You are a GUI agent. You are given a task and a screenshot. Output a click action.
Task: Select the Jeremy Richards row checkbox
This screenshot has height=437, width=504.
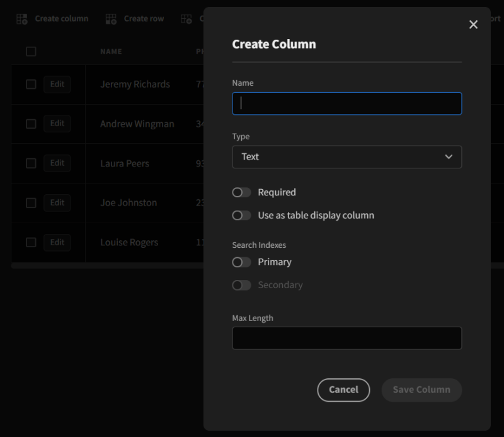coord(31,84)
